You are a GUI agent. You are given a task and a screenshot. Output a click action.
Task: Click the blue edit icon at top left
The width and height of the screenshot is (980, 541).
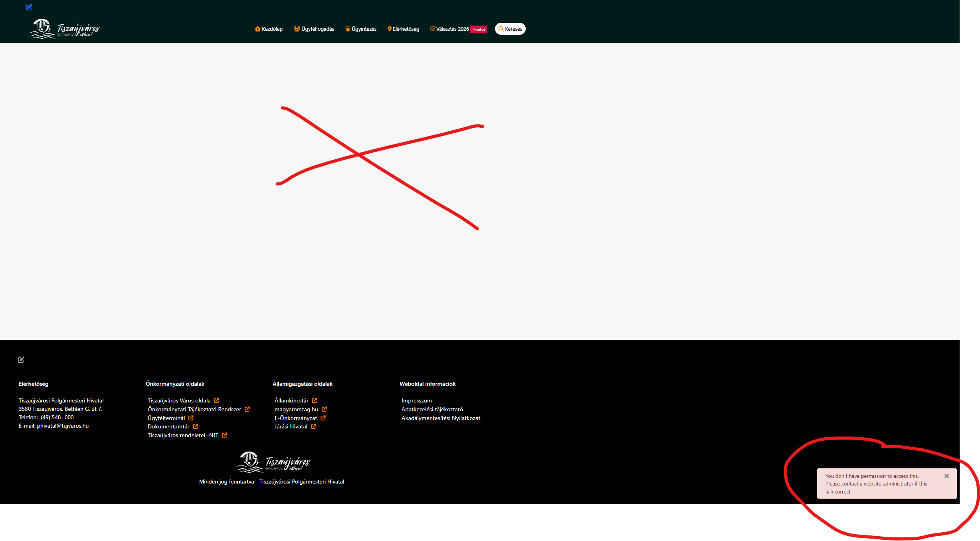29,7
